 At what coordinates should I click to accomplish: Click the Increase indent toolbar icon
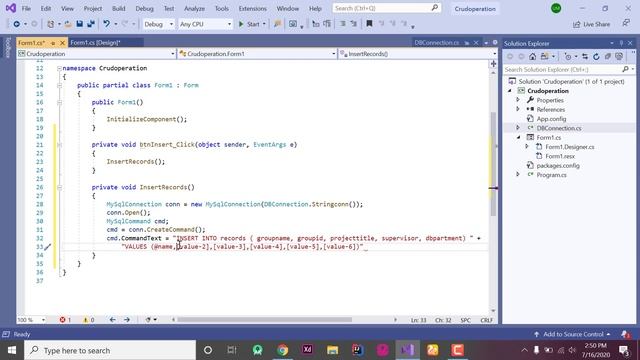(327, 24)
